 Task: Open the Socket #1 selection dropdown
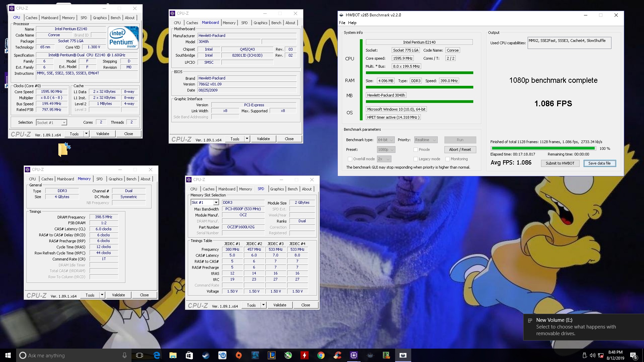(x=51, y=123)
